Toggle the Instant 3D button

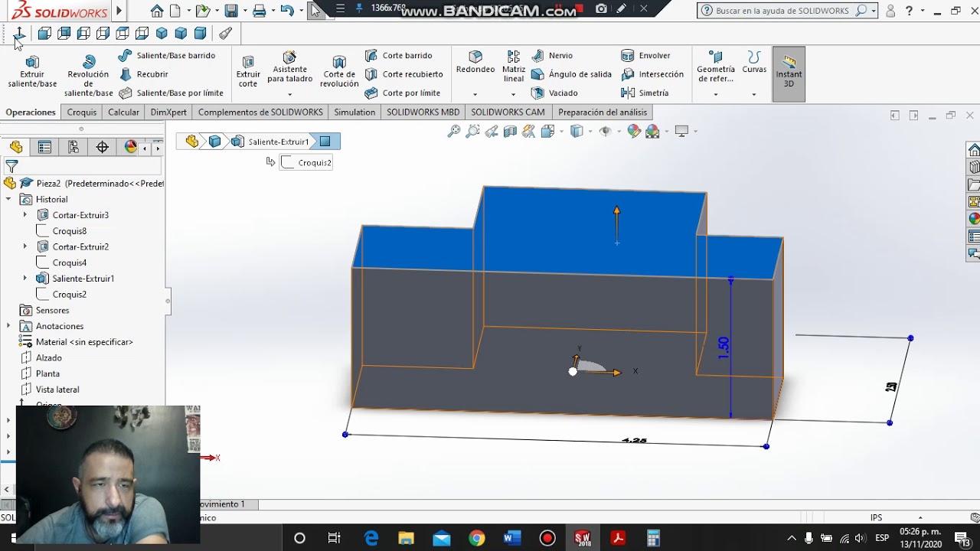point(789,73)
